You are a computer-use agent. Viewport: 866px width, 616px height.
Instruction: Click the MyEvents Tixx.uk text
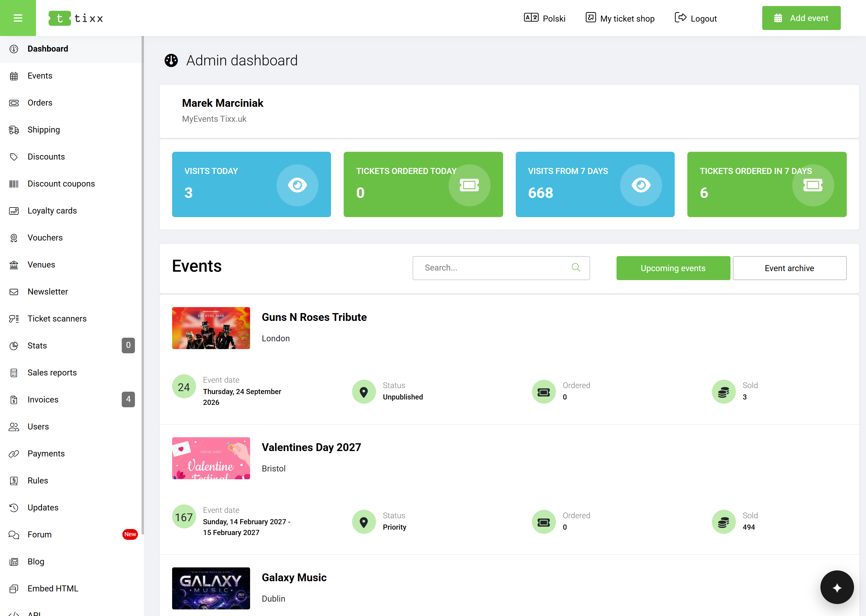(214, 119)
